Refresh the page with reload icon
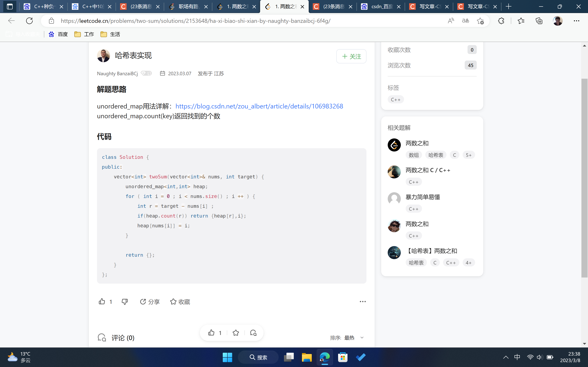588x367 pixels. [29, 21]
